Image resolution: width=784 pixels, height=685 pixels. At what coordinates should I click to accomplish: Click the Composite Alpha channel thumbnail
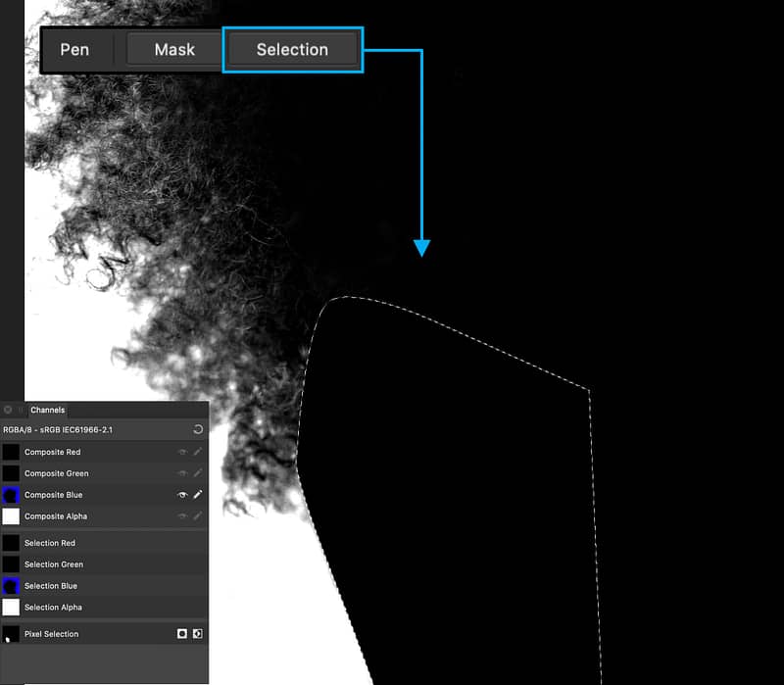pyautogui.click(x=11, y=516)
